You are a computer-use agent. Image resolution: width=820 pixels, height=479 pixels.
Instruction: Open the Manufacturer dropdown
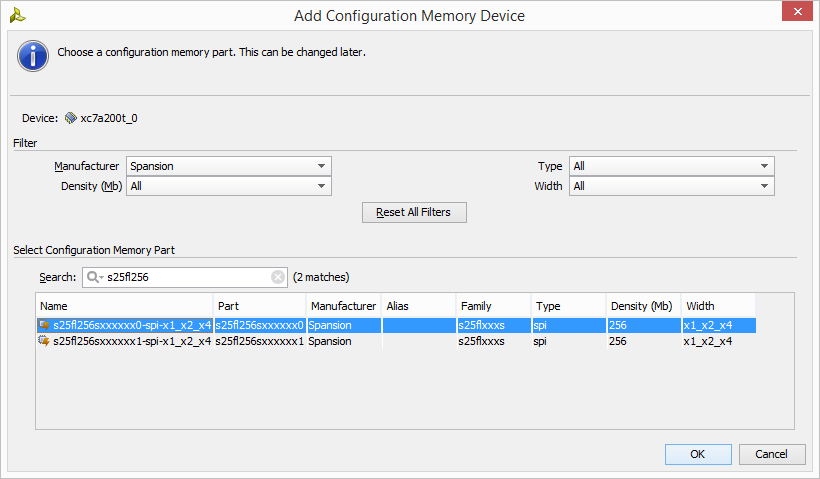(229, 166)
